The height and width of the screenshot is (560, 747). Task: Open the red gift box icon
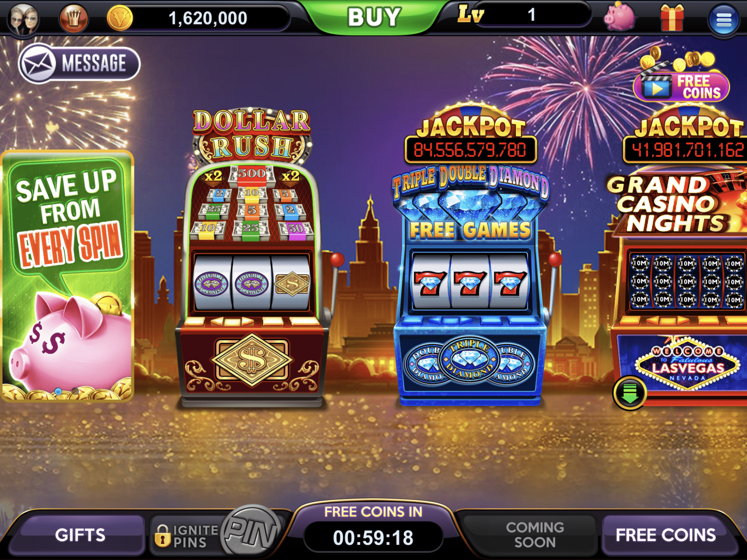coord(672,18)
